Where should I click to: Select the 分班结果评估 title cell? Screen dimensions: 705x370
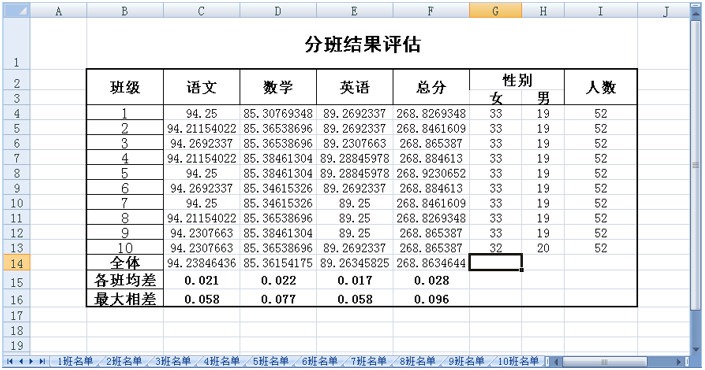pyautogui.click(x=362, y=44)
